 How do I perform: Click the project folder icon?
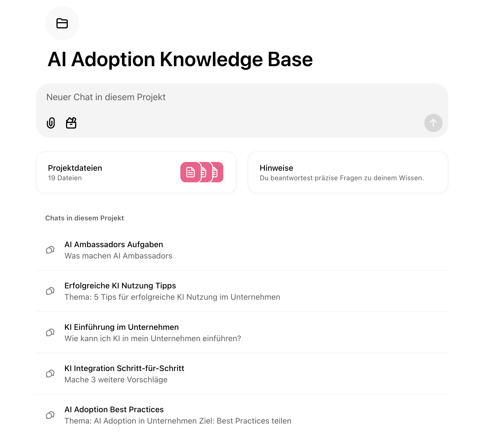pyautogui.click(x=62, y=23)
